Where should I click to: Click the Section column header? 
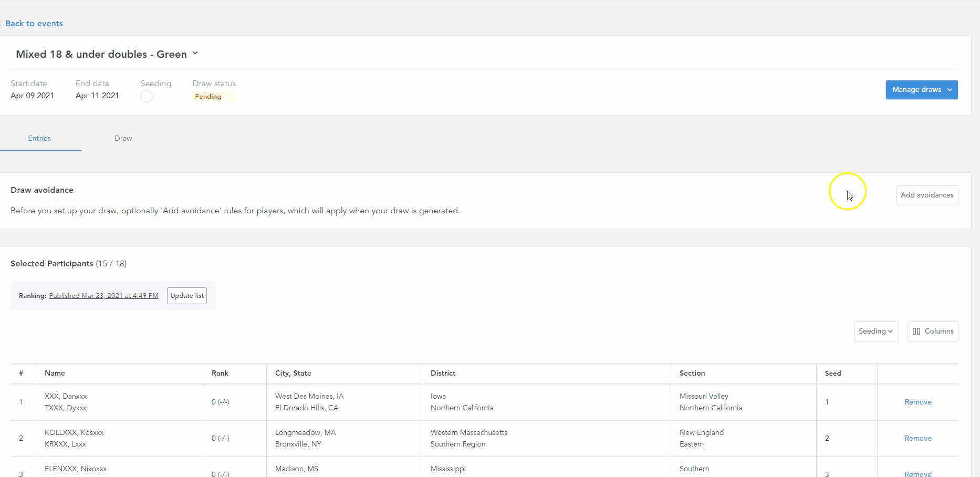(x=692, y=374)
